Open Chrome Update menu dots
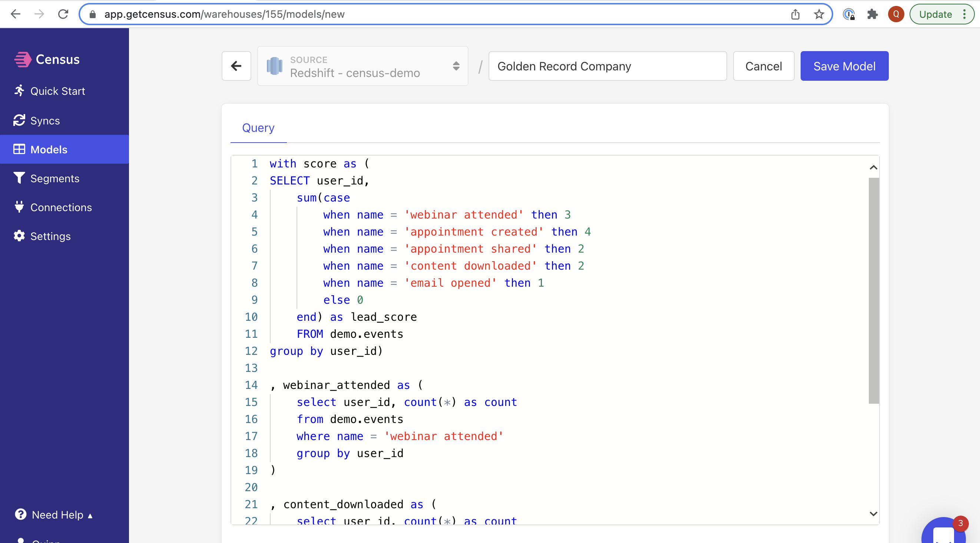Screen dimensions: 980x543 coord(964,14)
